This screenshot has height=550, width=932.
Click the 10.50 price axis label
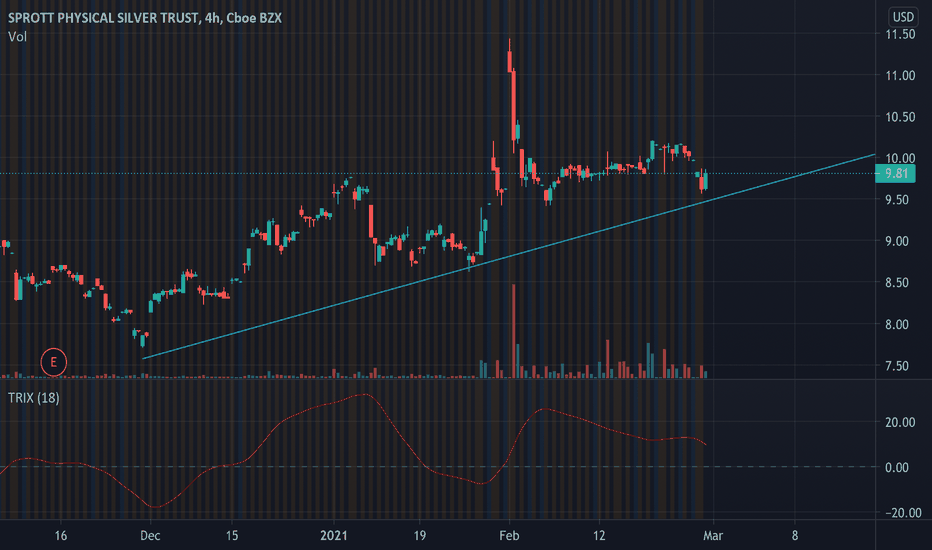pyautogui.click(x=900, y=117)
